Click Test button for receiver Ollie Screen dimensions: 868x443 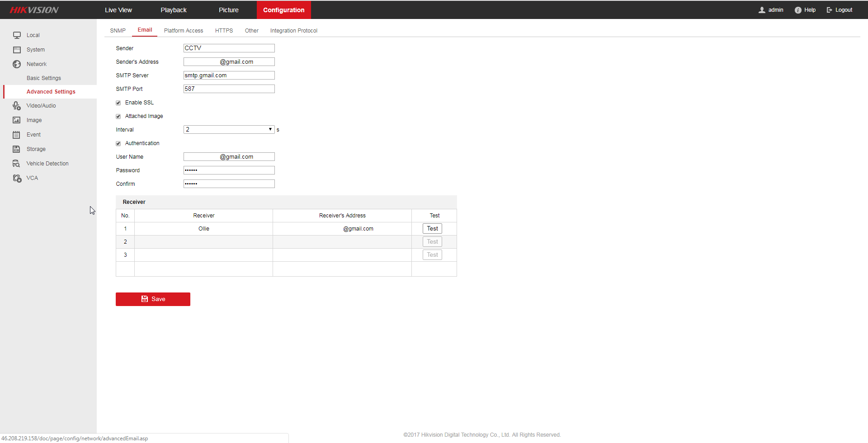(x=432, y=229)
